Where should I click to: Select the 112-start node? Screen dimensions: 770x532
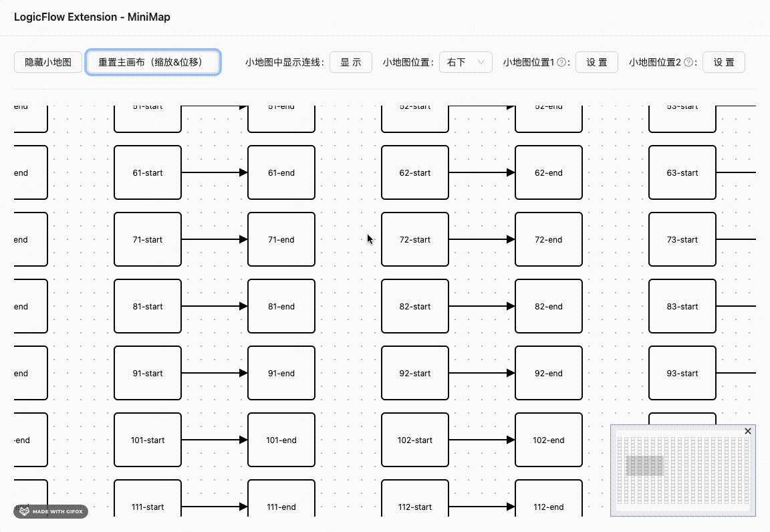tap(415, 498)
